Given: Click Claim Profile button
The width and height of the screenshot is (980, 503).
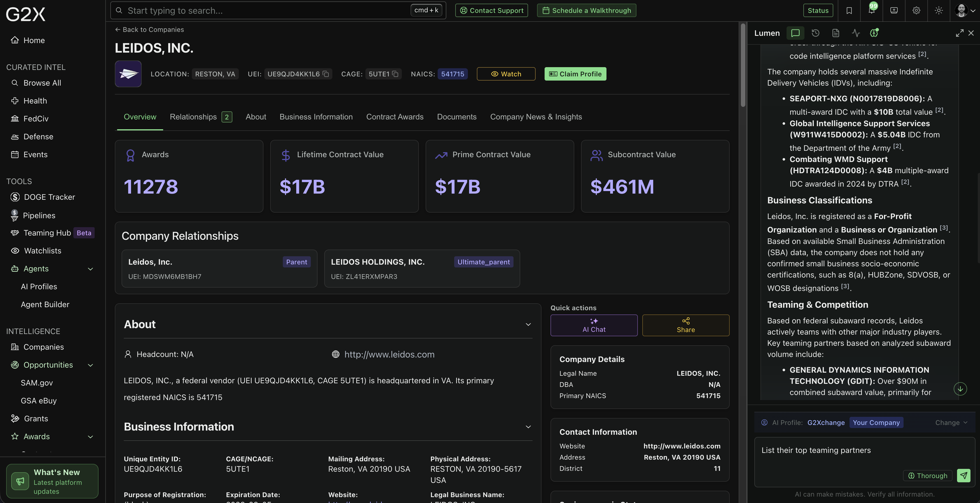Looking at the screenshot, I should (575, 74).
